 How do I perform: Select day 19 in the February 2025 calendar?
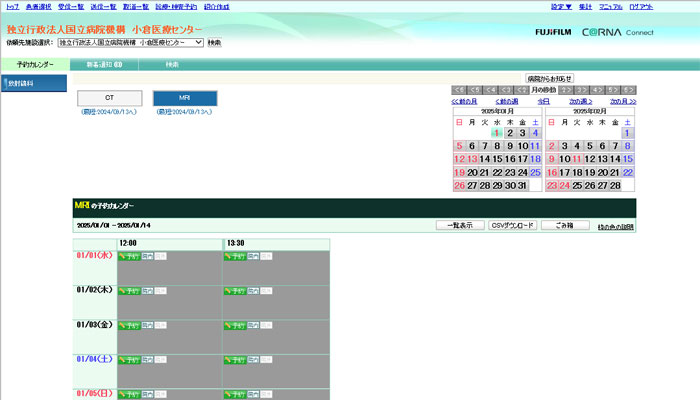point(590,172)
